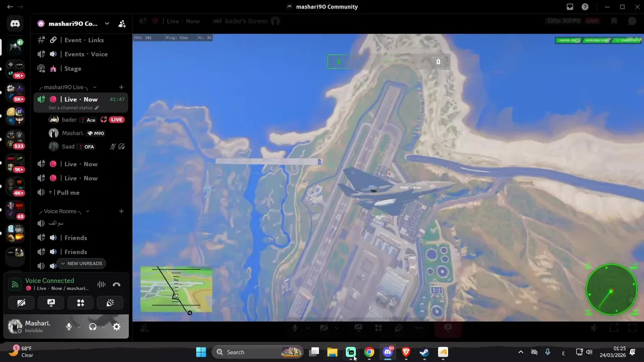Open the server icon with 5K+ badge

(x=15, y=93)
